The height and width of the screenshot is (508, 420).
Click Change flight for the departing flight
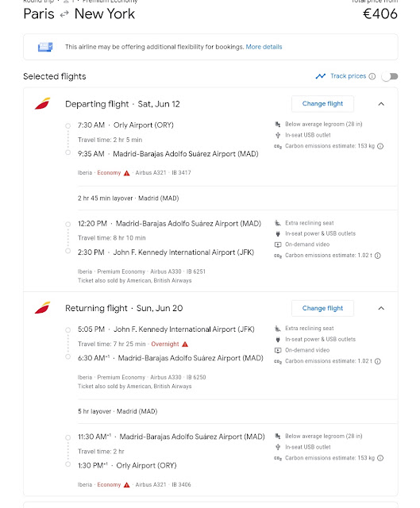[322, 104]
